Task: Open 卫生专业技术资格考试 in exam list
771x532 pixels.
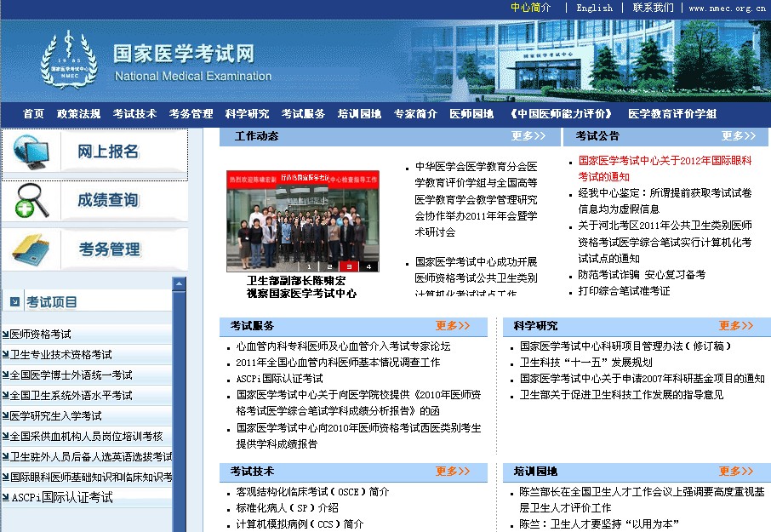Action: 61,354
